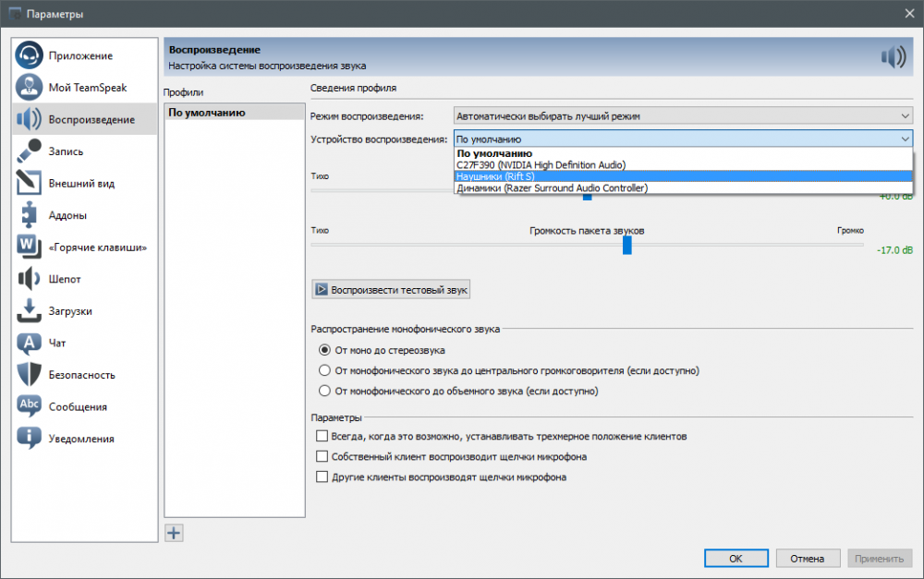This screenshot has height=579, width=924.
Task: Open the Уведомления info icon
Action: tap(30, 438)
